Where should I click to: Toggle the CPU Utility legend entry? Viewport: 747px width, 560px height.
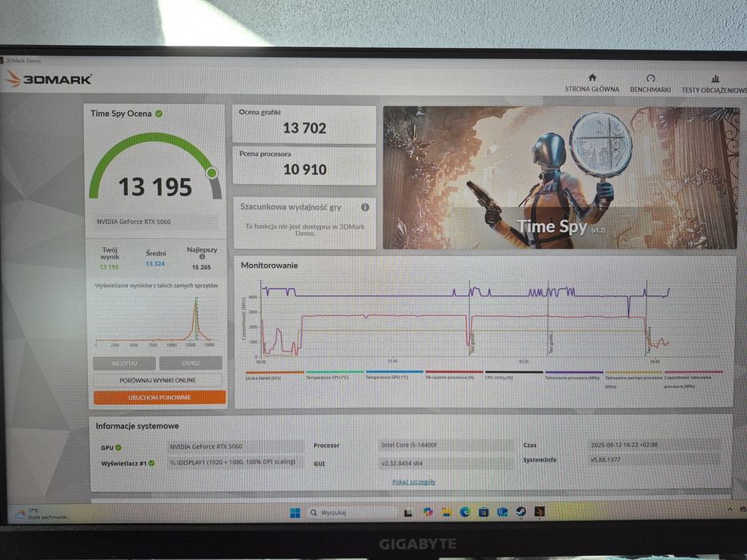tap(513, 375)
